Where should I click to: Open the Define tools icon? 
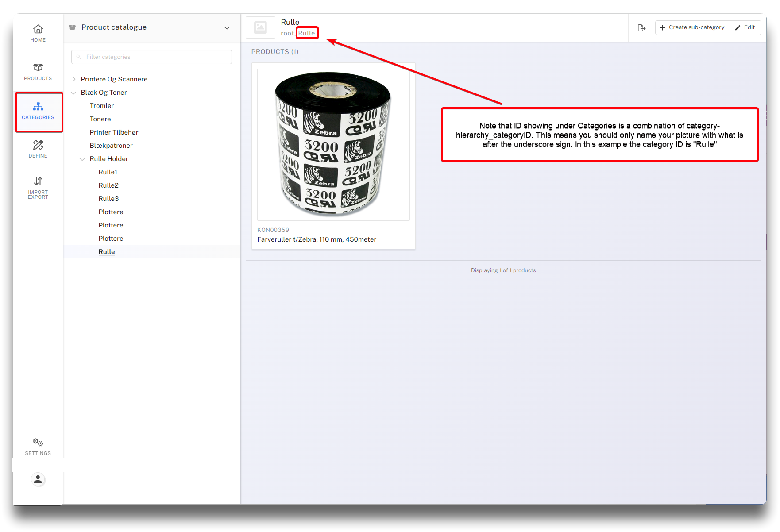pyautogui.click(x=38, y=145)
